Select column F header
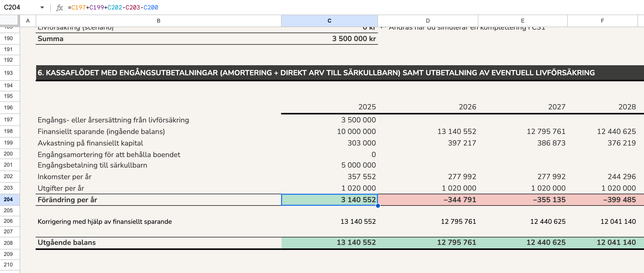The width and height of the screenshot is (644, 273). pyautogui.click(x=602, y=21)
